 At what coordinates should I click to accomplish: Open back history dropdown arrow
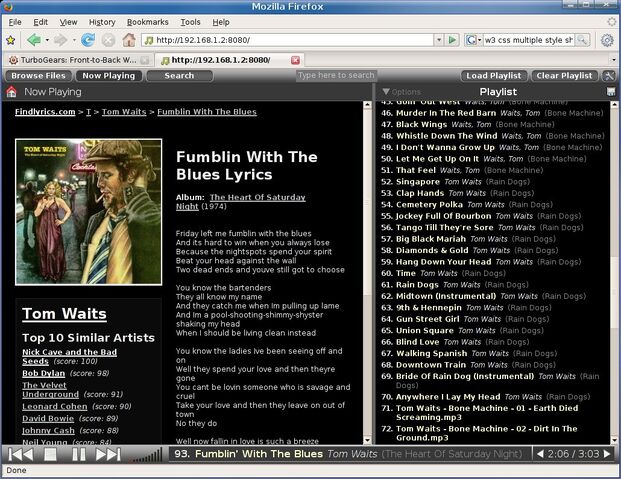pyautogui.click(x=47, y=40)
